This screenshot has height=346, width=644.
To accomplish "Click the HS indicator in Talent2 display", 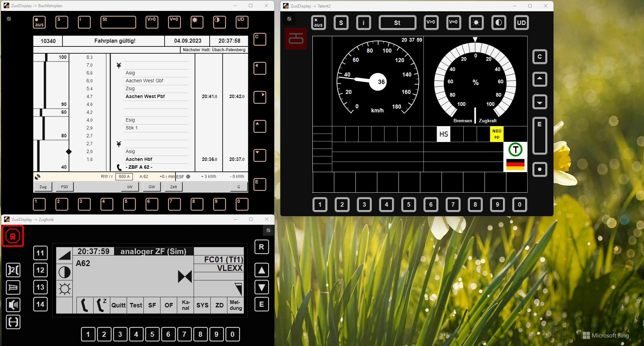I will click(444, 134).
